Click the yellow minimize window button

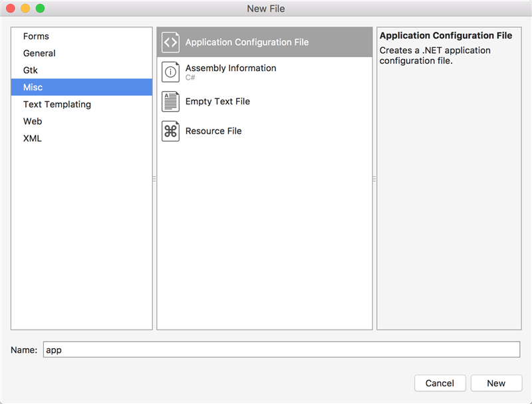point(25,8)
